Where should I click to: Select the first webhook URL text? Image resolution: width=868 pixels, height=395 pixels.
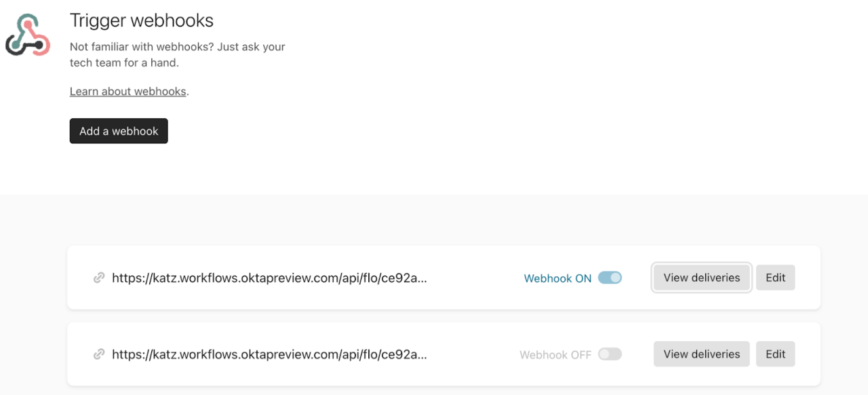pos(270,278)
